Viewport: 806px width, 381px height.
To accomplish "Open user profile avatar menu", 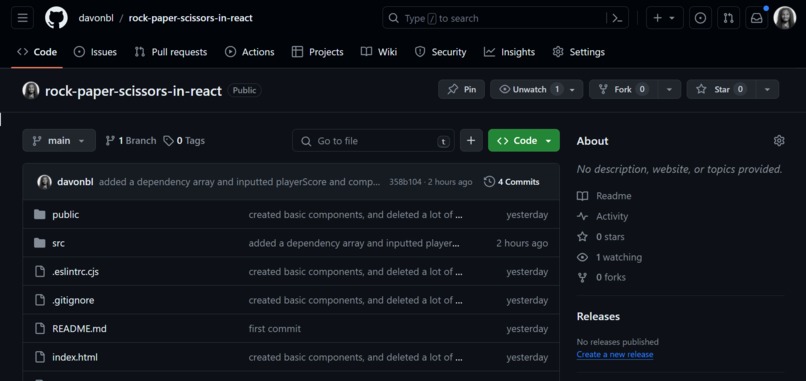I will pyautogui.click(x=784, y=18).
